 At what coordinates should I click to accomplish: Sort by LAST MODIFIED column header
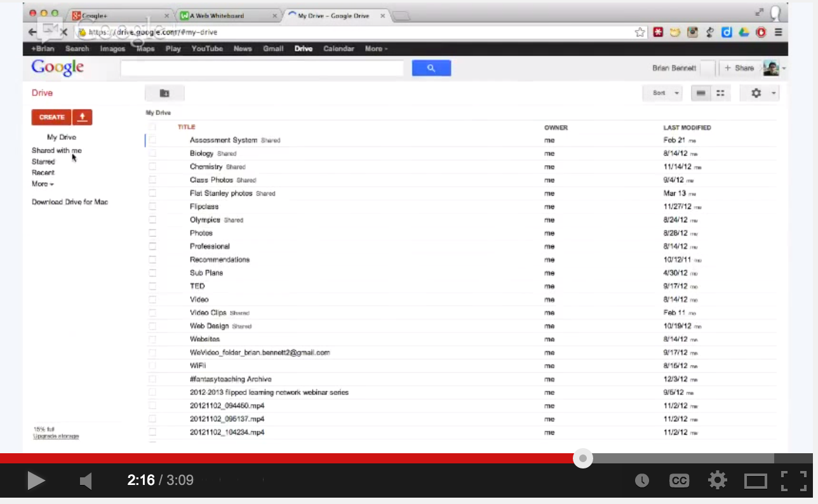(x=687, y=128)
